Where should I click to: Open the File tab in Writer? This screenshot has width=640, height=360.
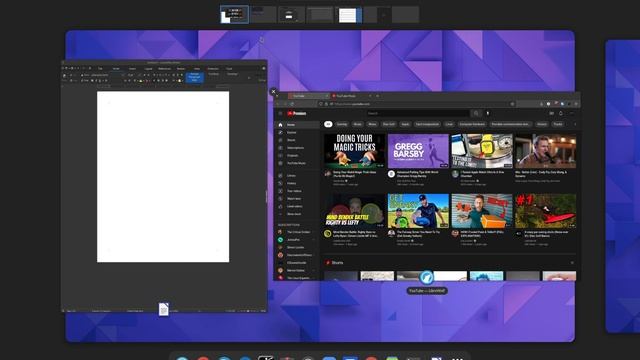pyautogui.click(x=100, y=69)
